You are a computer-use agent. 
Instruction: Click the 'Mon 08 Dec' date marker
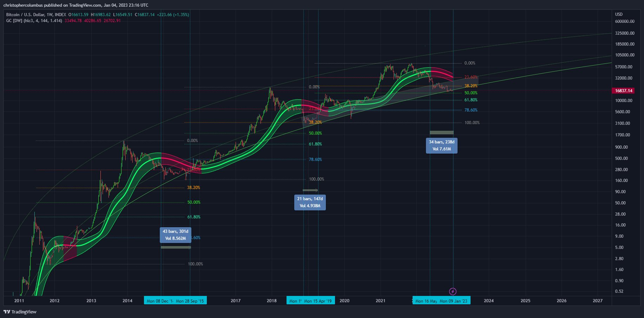[159, 301]
